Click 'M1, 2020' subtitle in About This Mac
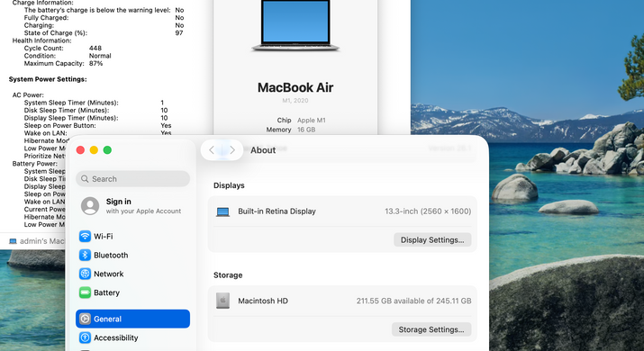644x351 pixels. click(x=295, y=101)
